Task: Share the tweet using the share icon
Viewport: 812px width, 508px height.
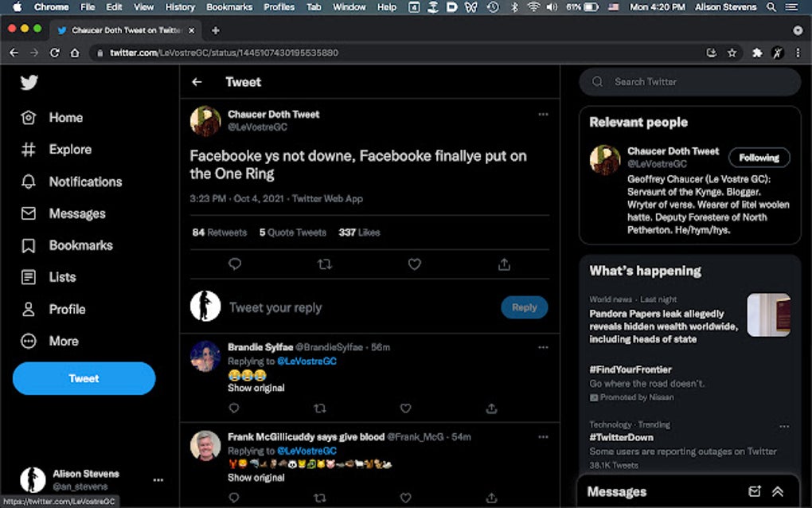Action: point(504,264)
